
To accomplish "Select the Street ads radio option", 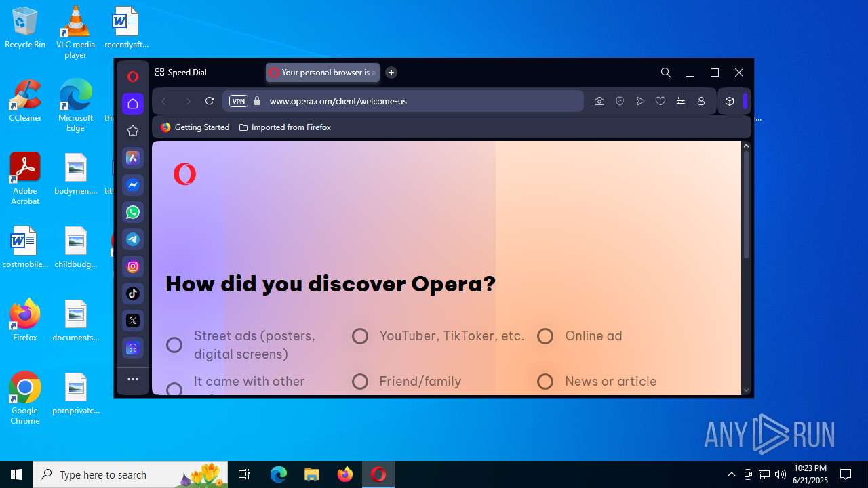I will coord(174,345).
